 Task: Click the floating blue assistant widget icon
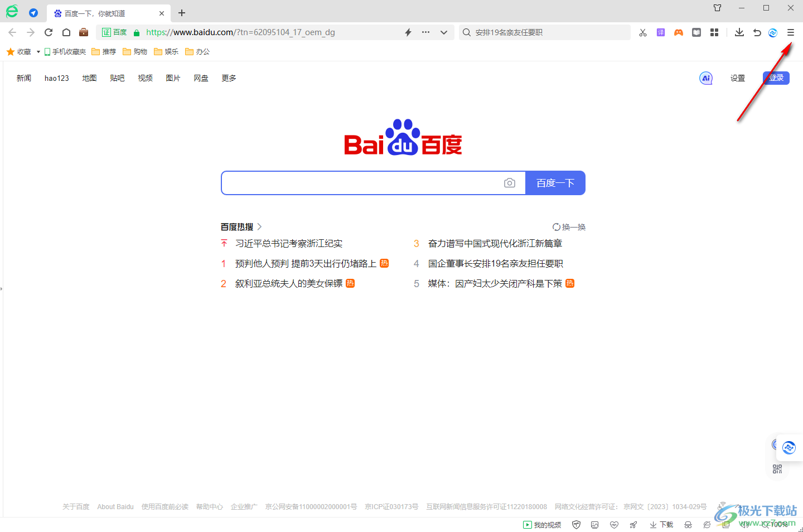pyautogui.click(x=789, y=447)
